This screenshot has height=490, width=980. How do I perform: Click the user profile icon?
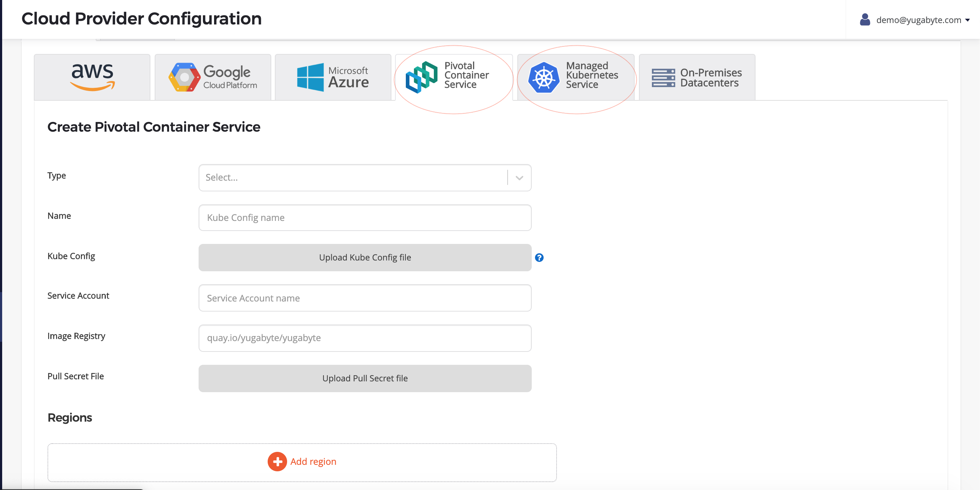865,19
